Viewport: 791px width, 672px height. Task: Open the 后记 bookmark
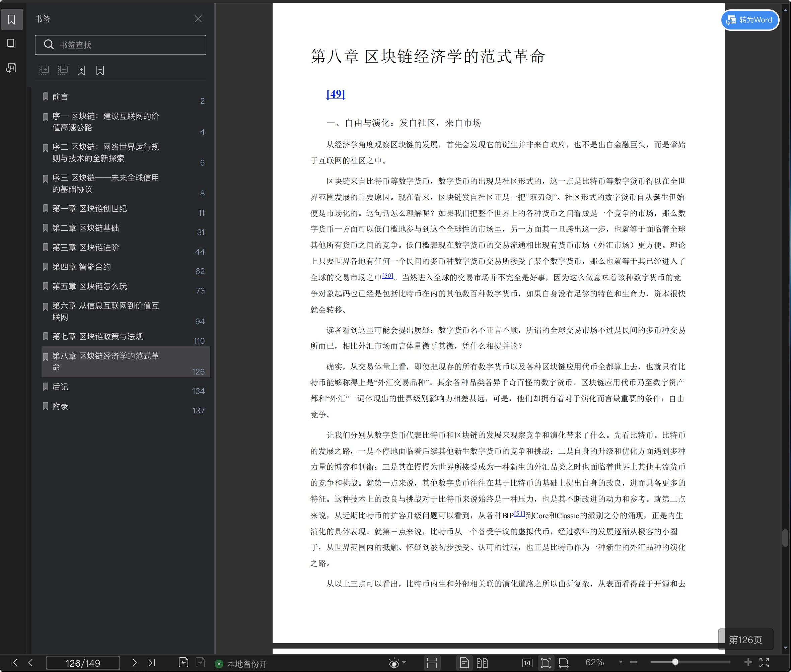(x=126, y=387)
